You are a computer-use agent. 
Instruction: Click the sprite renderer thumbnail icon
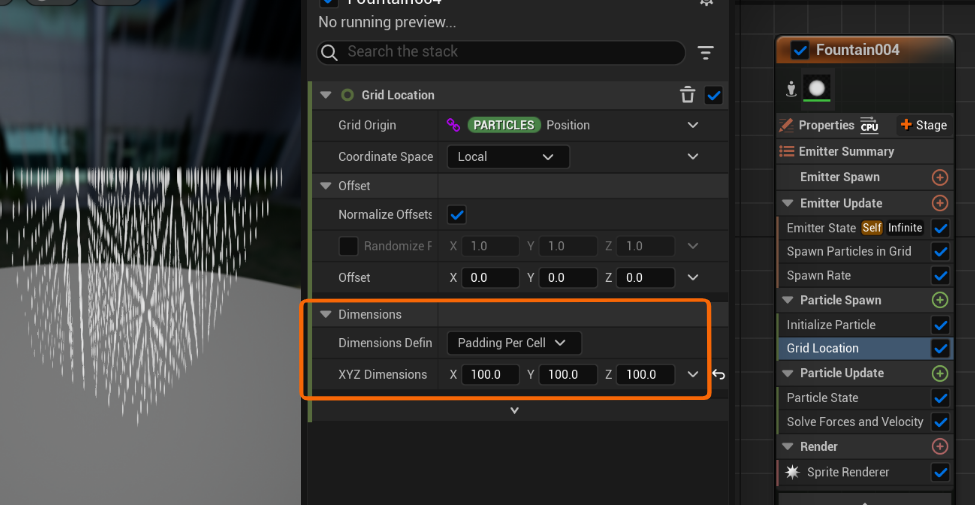[x=817, y=88]
